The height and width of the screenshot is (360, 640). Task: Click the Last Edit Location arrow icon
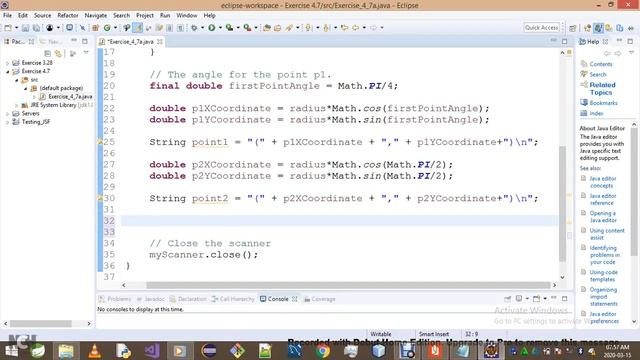pos(344,28)
